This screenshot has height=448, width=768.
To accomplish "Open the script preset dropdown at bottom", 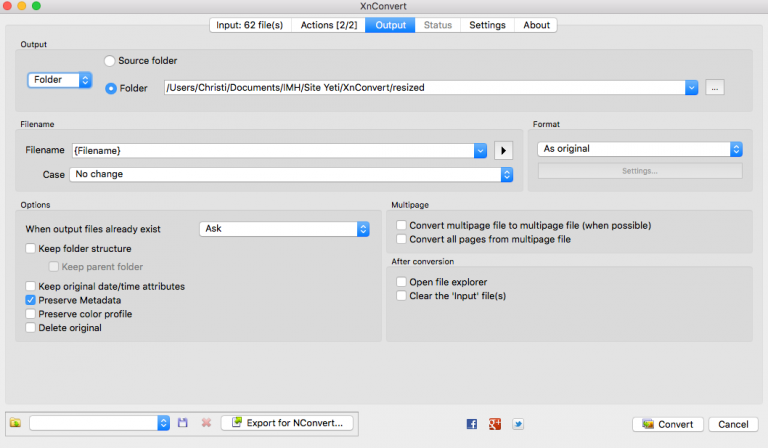I will click(99, 423).
